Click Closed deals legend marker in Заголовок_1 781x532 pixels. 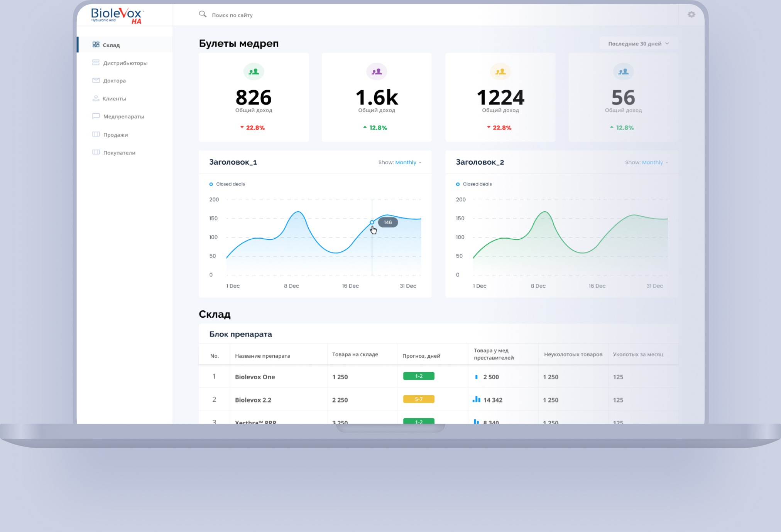(211, 184)
